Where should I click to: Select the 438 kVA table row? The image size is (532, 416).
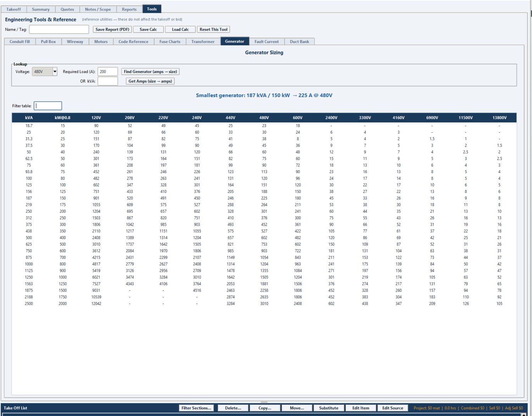click(x=264, y=231)
